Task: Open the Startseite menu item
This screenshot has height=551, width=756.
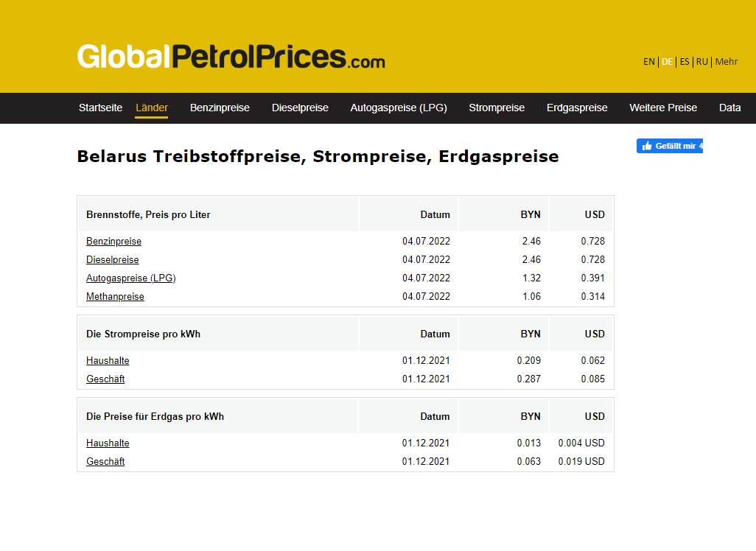Action: [x=100, y=108]
